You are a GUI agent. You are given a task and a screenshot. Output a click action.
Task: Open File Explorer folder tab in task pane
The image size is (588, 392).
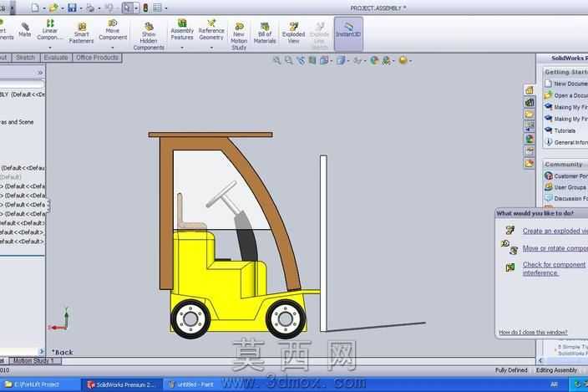tap(530, 114)
